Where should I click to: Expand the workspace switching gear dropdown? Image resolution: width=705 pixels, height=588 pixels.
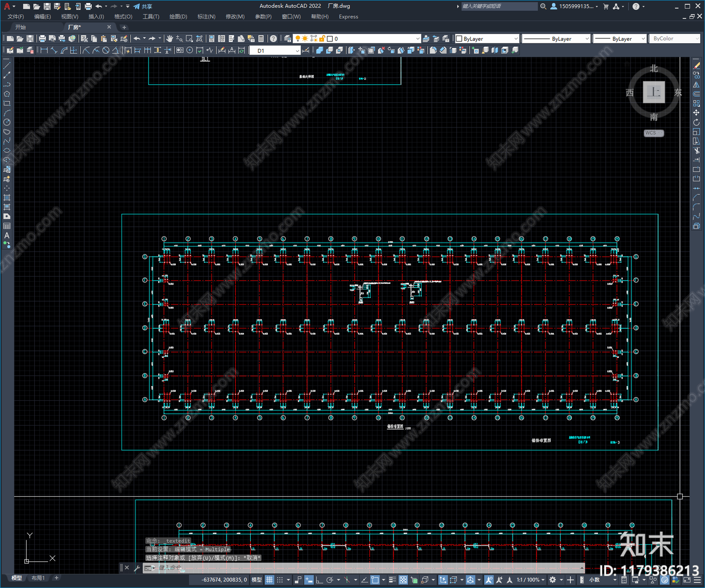pos(561,580)
